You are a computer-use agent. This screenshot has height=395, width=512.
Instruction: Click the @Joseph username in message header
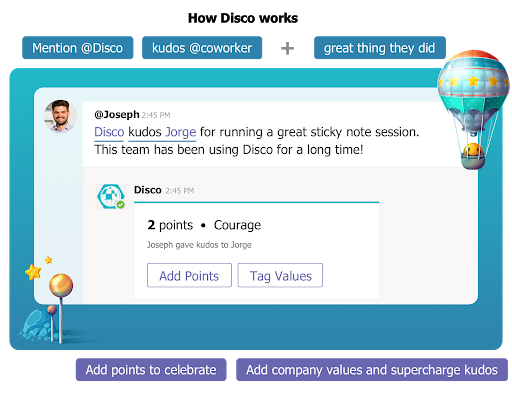click(117, 114)
